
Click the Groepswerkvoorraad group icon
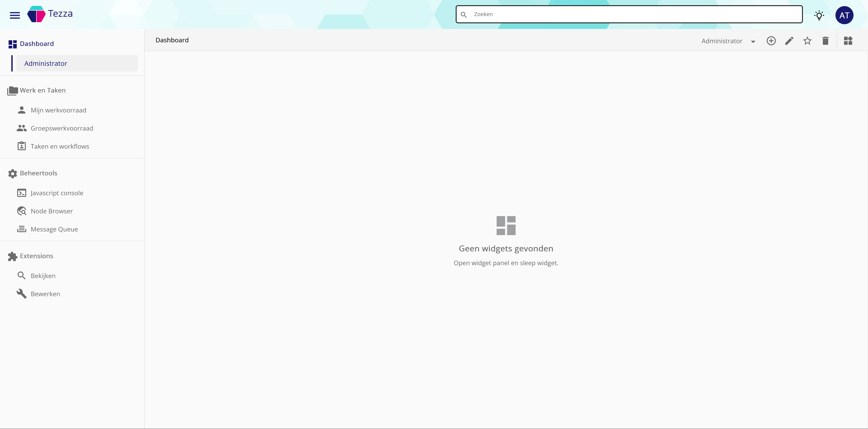pyautogui.click(x=21, y=128)
